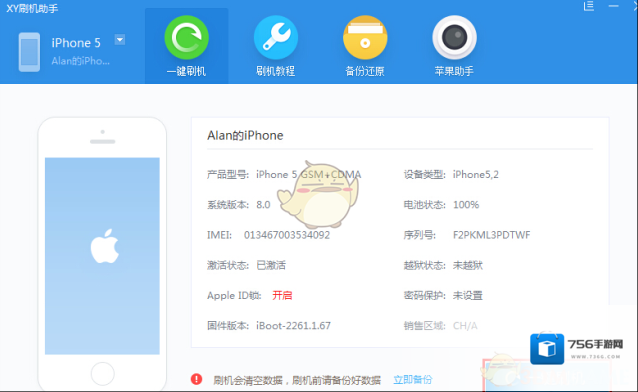Click activation status 已激活

click(271, 265)
